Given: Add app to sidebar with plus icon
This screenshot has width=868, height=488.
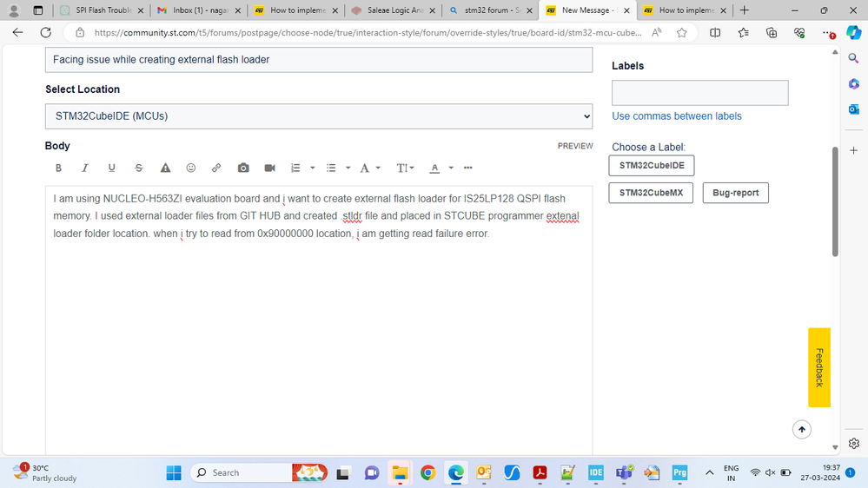Looking at the screenshot, I should (853, 150).
